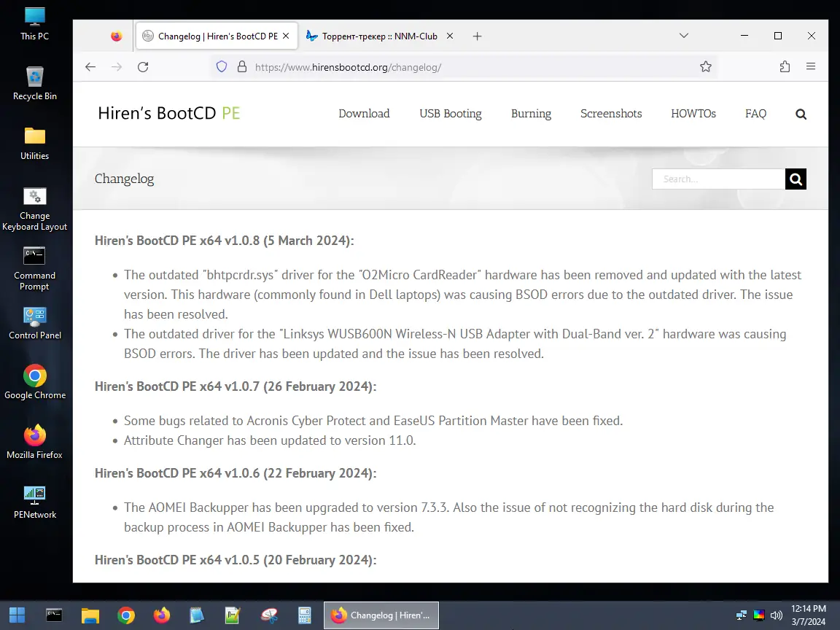Open the red-and-white taskbar tool icon

[x=269, y=615]
